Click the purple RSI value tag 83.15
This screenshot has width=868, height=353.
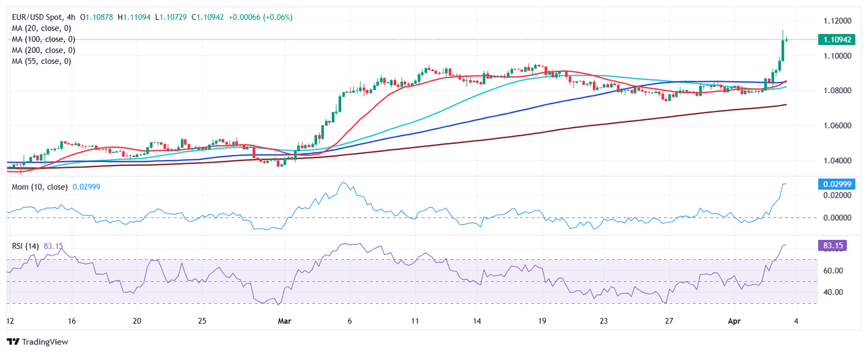[836, 245]
